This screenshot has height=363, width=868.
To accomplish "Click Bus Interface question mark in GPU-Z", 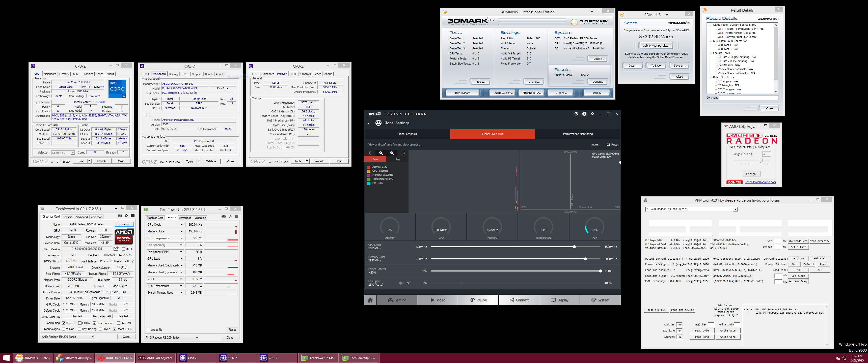I will tap(132, 261).
